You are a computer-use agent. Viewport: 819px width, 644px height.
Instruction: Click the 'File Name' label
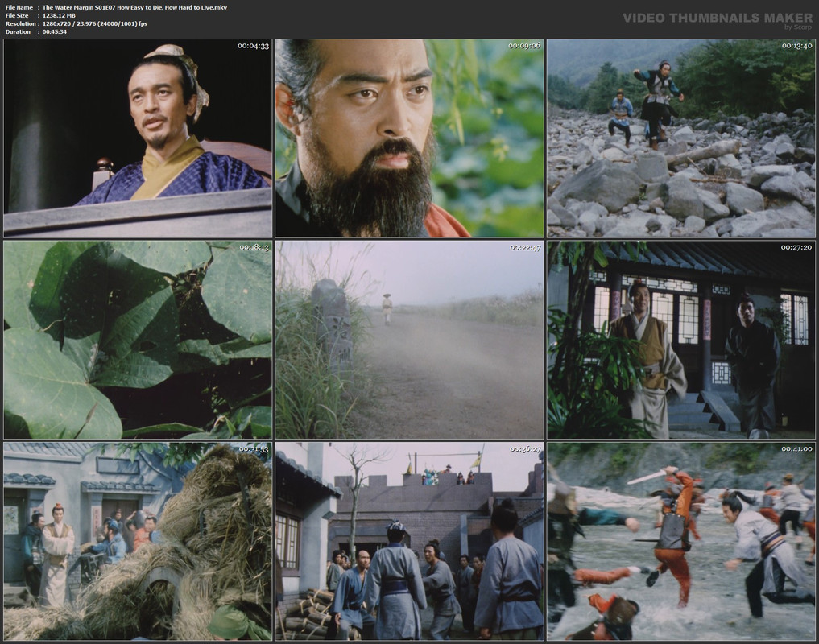click(x=19, y=7)
